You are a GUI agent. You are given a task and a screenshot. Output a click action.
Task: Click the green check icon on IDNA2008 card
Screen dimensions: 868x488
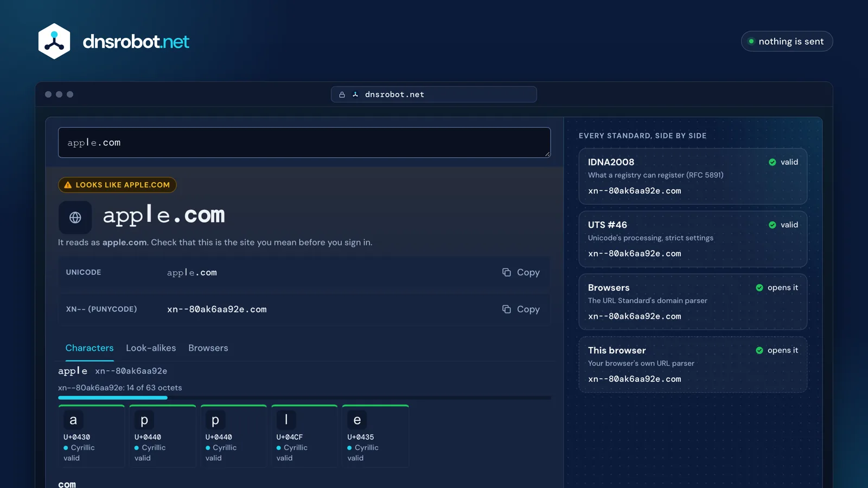pos(773,162)
